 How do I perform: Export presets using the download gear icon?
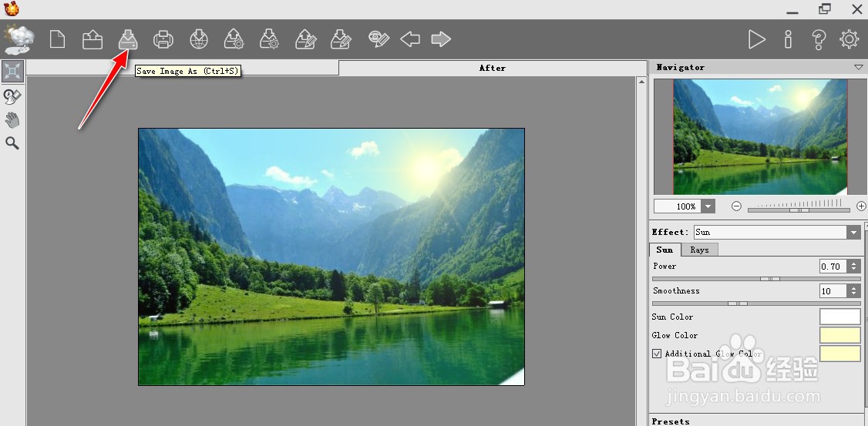click(x=270, y=40)
